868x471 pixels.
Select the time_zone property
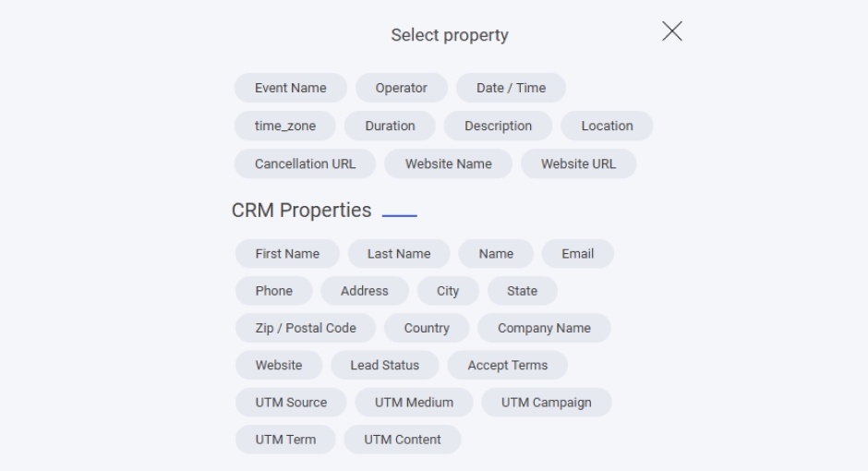click(285, 126)
